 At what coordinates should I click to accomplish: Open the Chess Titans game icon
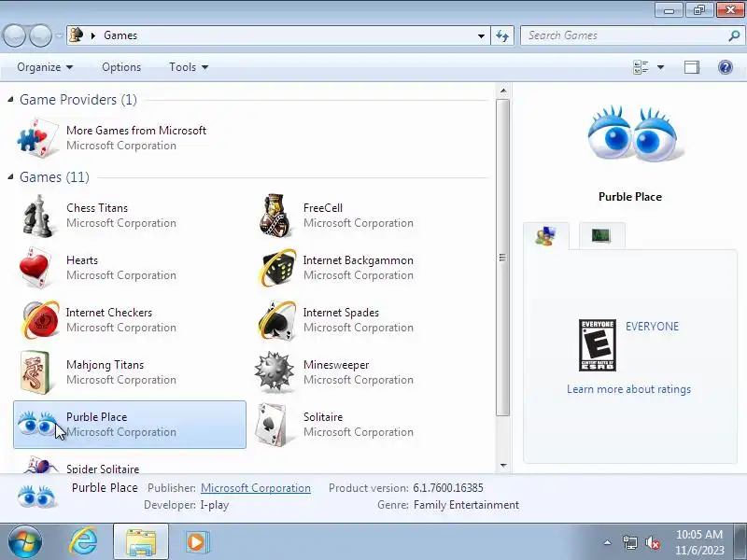point(37,216)
